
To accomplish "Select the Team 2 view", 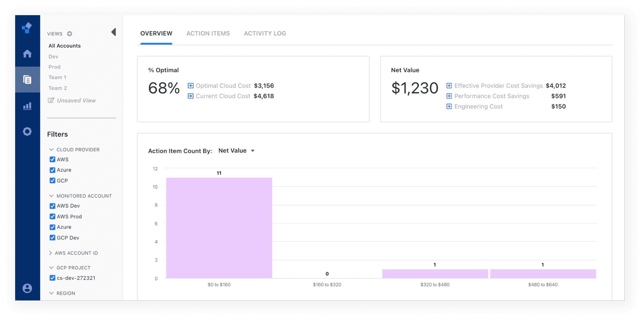I will pos(58,88).
